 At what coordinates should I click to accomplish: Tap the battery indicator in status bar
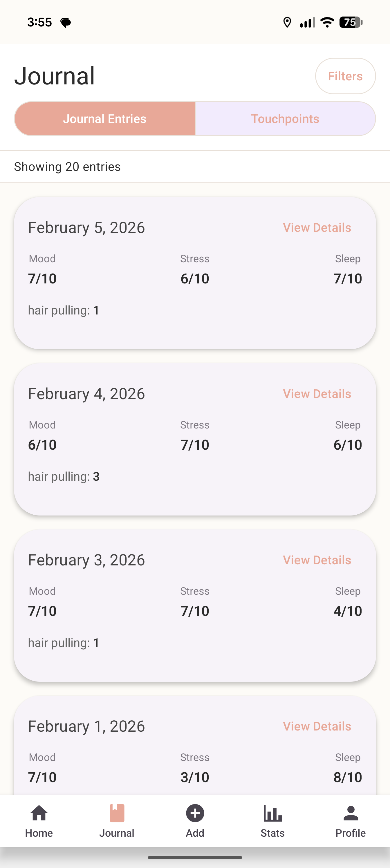click(x=351, y=23)
